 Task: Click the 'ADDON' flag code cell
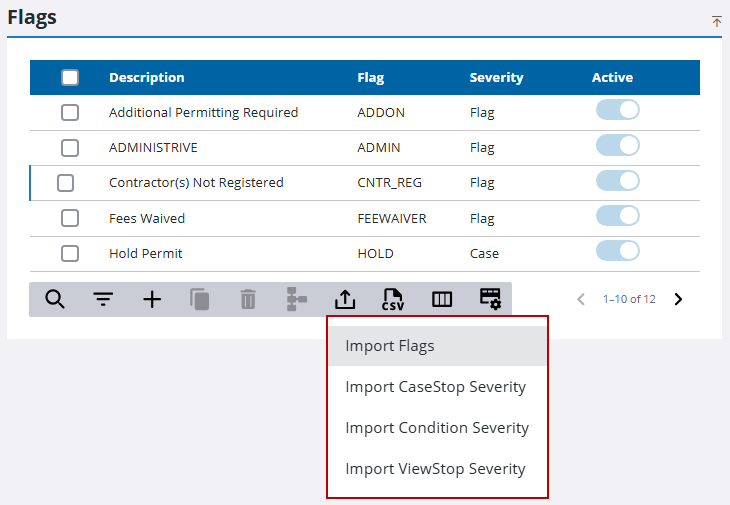[x=381, y=113]
